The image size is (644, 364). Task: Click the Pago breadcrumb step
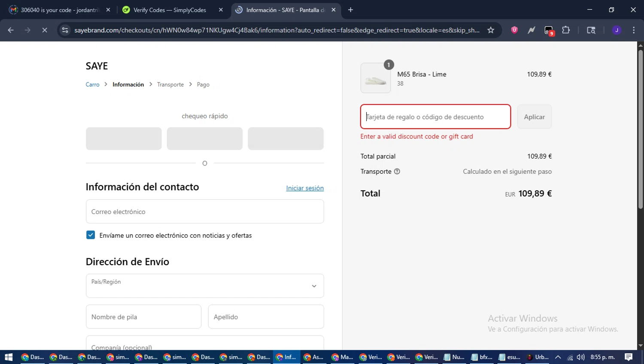(x=203, y=85)
